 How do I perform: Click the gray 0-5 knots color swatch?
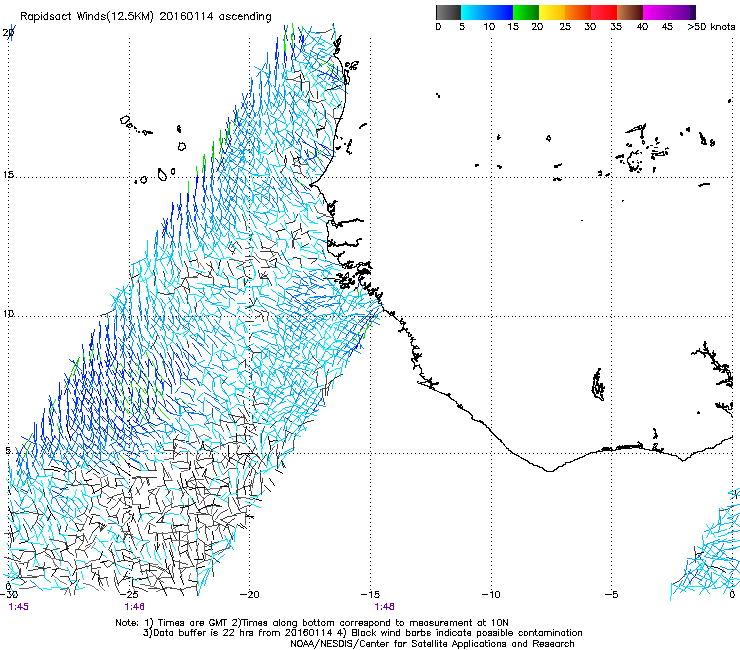[x=448, y=12]
